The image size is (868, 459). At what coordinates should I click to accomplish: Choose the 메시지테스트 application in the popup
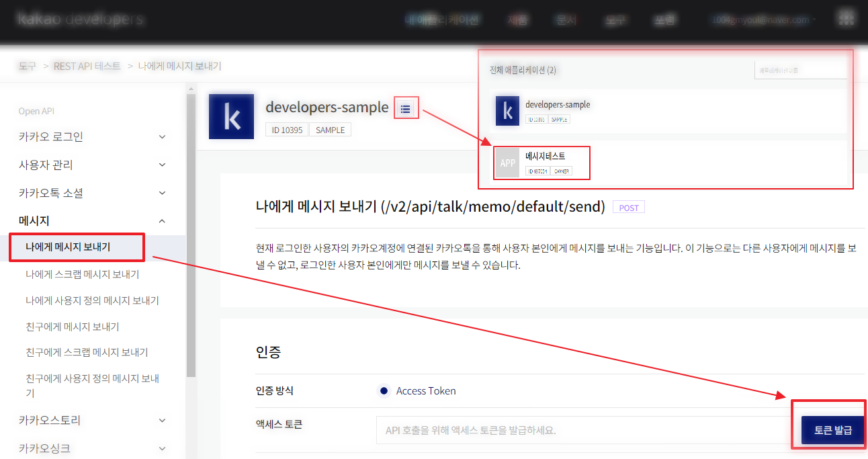[545, 156]
